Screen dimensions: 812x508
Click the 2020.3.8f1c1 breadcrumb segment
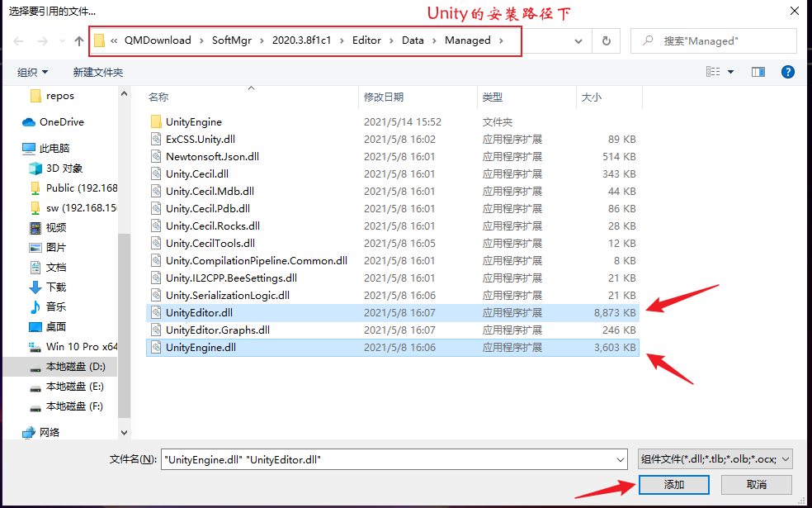[301, 40]
